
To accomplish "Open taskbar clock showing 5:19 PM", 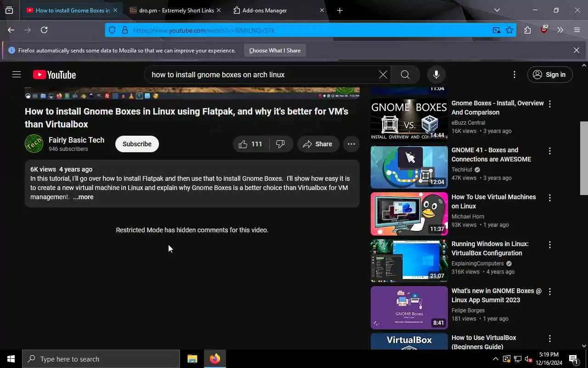I will (x=548, y=359).
